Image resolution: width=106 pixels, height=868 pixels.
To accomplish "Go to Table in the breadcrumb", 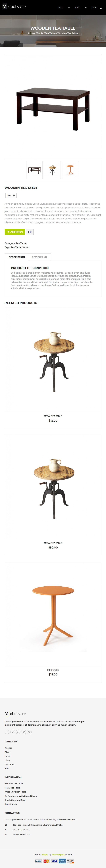I will (x=40, y=33).
